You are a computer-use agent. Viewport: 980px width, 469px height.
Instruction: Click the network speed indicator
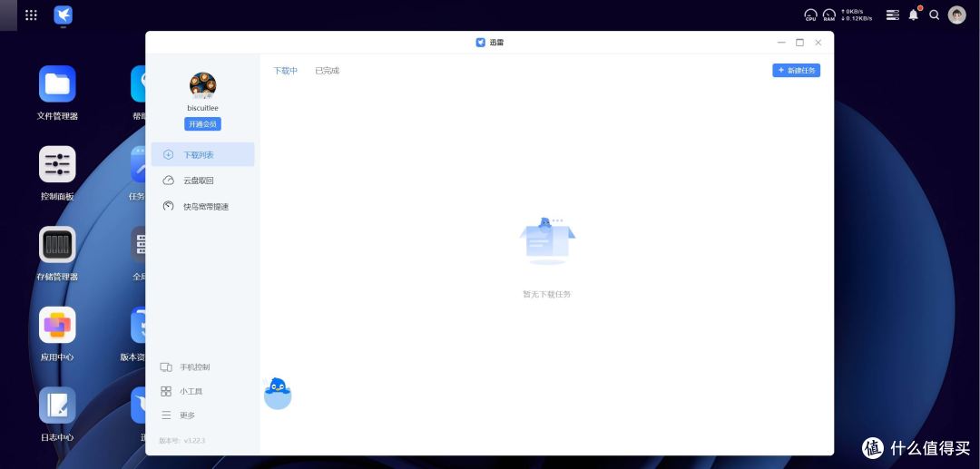(x=857, y=15)
